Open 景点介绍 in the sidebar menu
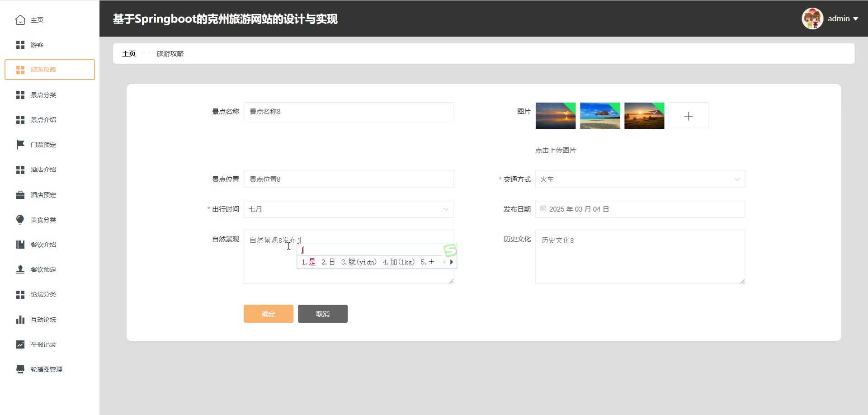This screenshot has height=415, width=868. [x=43, y=120]
